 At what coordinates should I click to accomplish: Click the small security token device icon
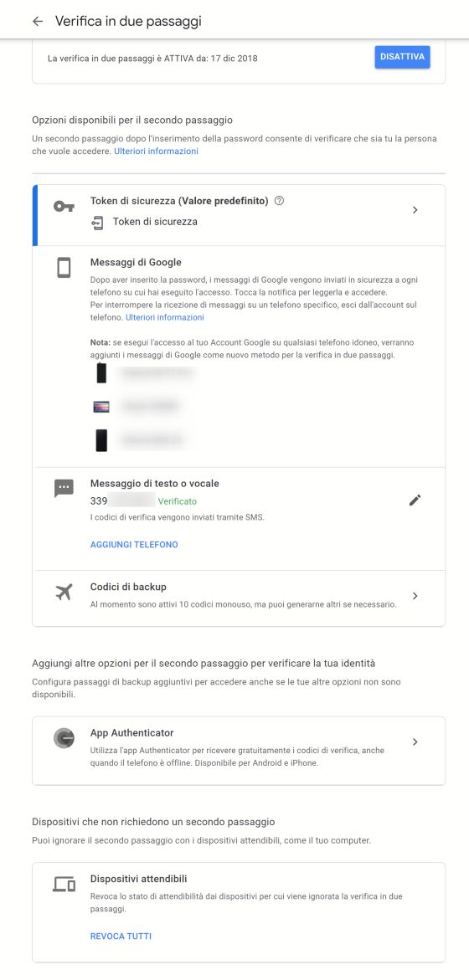coord(97,223)
